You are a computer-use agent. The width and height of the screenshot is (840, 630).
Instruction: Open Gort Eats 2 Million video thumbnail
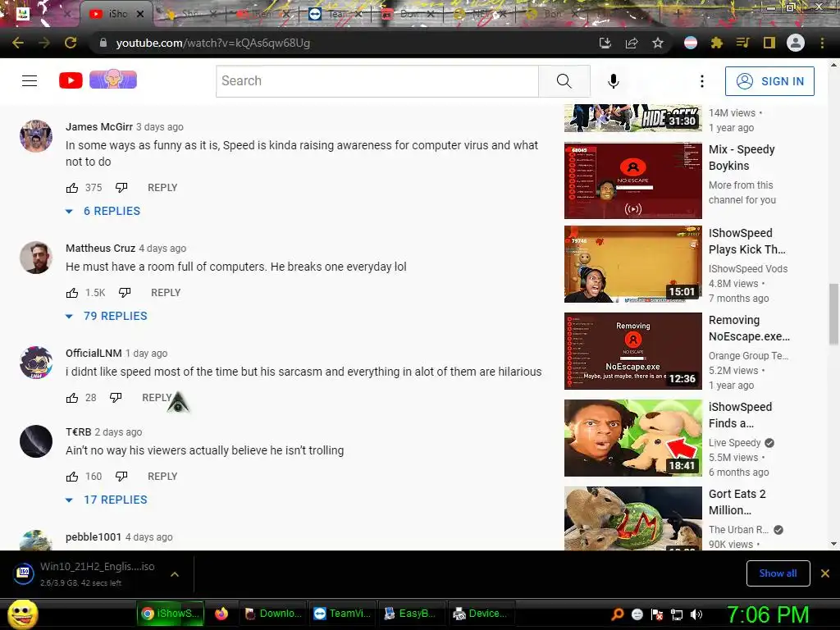point(632,518)
